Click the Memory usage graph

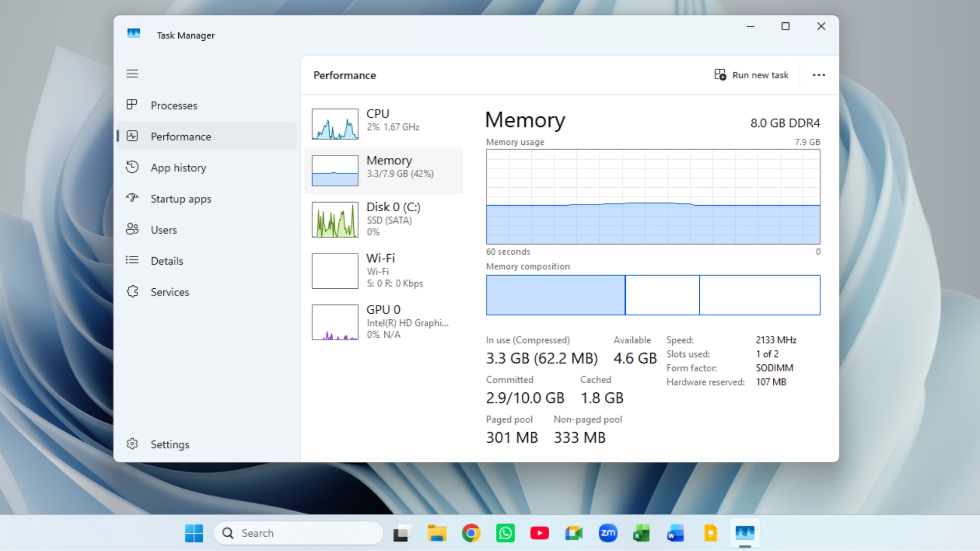[653, 196]
